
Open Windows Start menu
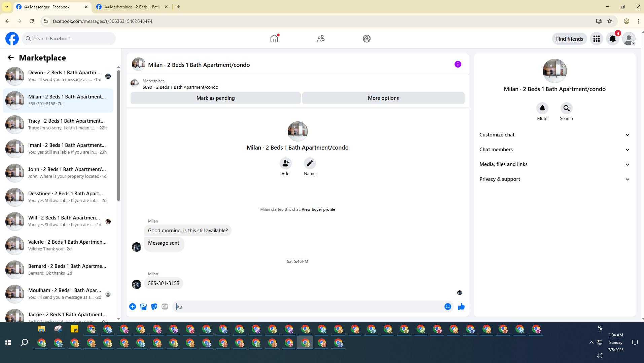pyautogui.click(x=8, y=342)
